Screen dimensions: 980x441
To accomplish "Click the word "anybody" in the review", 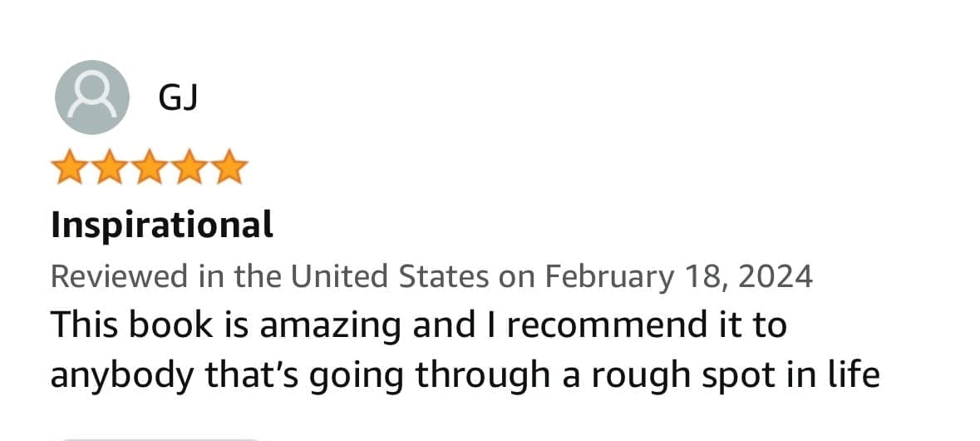I will click(x=121, y=376).
